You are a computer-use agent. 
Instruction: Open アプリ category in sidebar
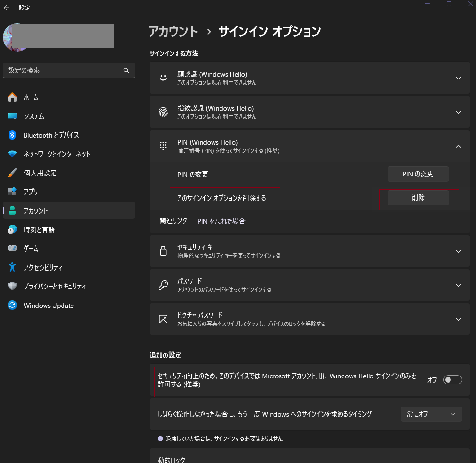tap(69, 192)
